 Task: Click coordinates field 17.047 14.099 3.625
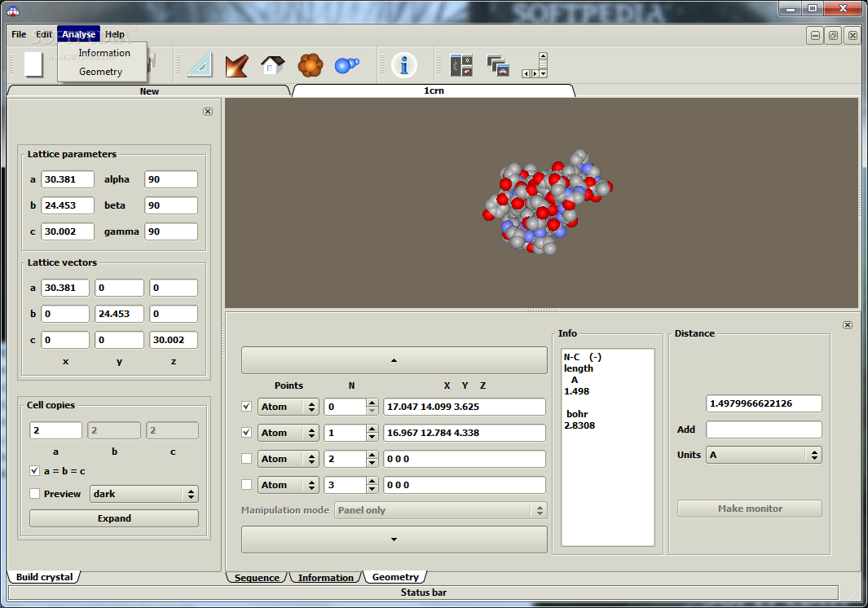[x=465, y=407]
